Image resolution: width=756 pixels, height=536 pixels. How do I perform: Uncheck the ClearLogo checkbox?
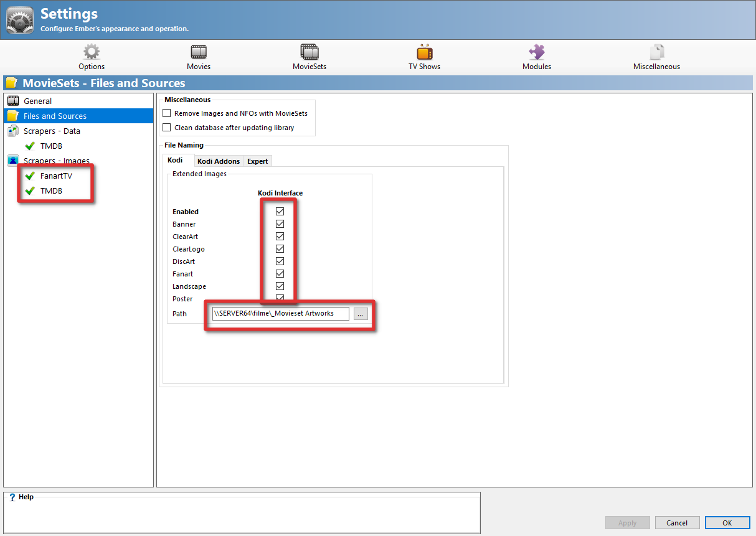pyautogui.click(x=280, y=249)
